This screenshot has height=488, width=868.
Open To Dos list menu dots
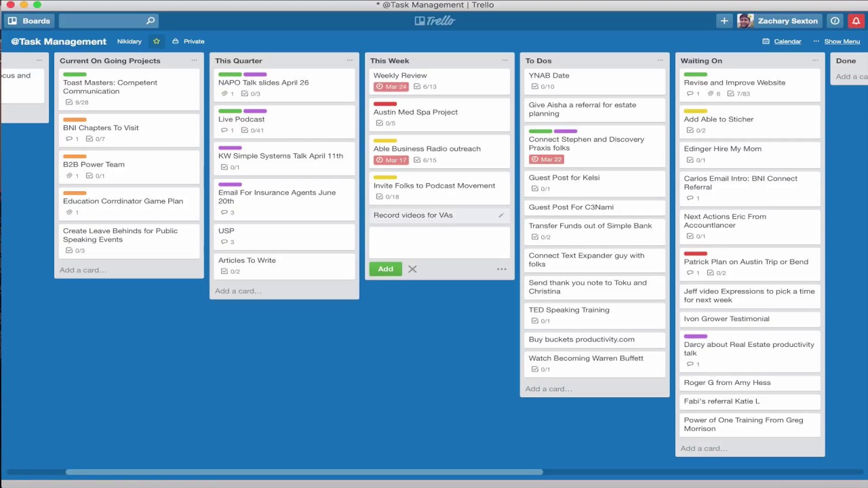660,60
